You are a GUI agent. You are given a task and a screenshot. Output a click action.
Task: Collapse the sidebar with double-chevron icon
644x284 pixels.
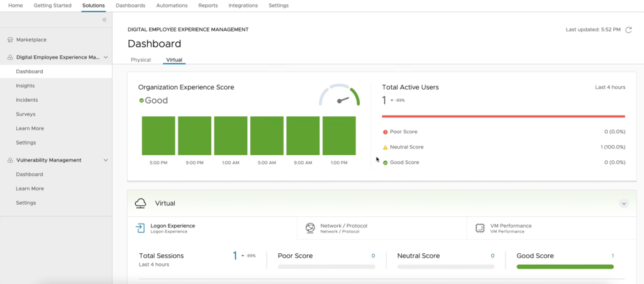[104, 19]
